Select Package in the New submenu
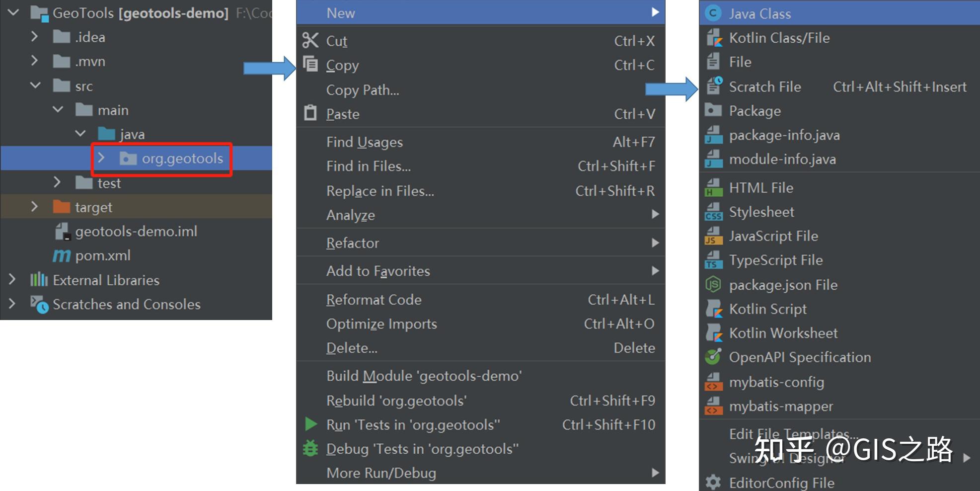The height and width of the screenshot is (491, 980). [754, 111]
